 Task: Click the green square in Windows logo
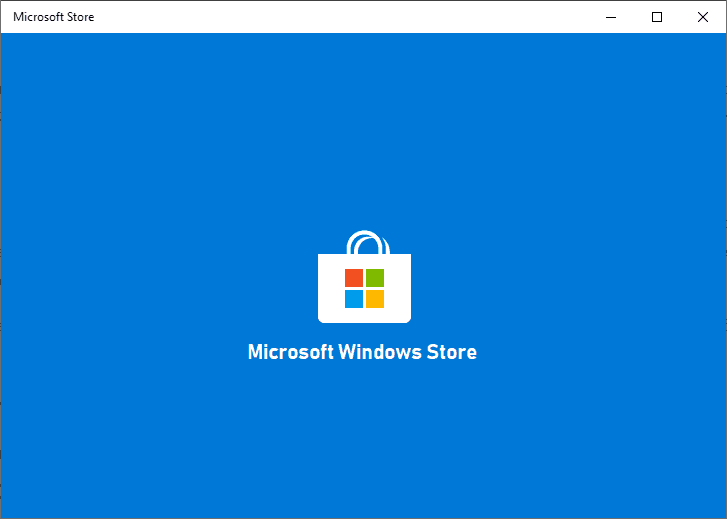click(x=375, y=278)
